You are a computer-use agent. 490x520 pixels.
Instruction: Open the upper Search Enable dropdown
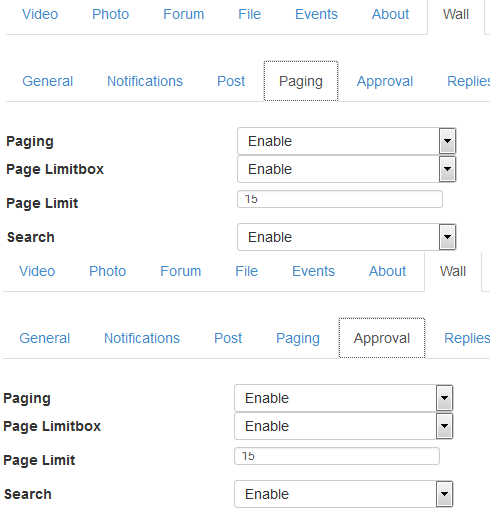click(347, 237)
